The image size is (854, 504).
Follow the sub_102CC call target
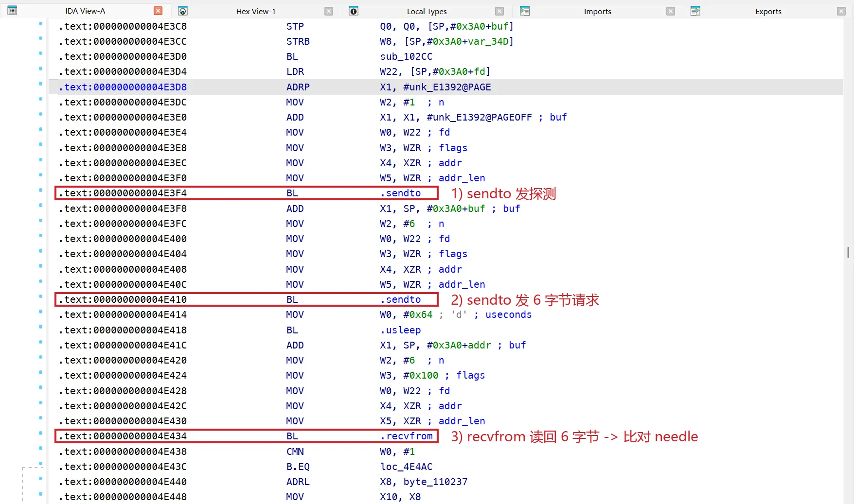pos(406,56)
